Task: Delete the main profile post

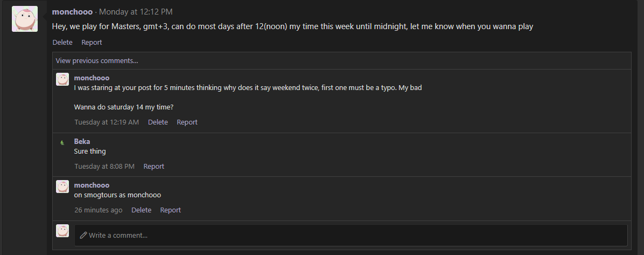Action: (62, 43)
